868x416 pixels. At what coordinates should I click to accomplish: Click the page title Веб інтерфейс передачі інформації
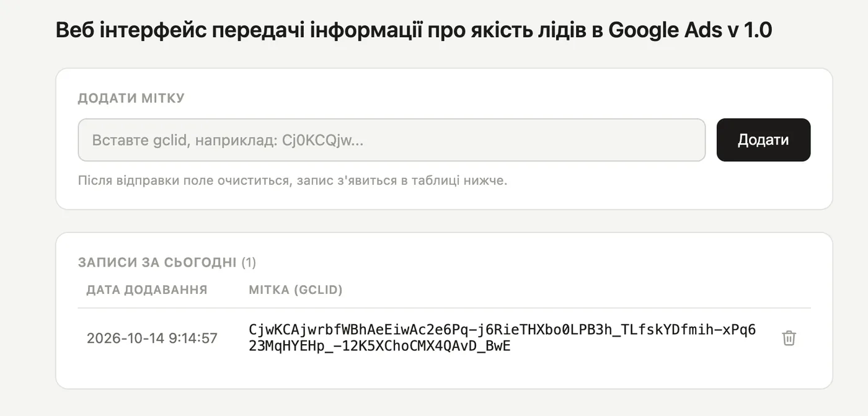click(414, 30)
